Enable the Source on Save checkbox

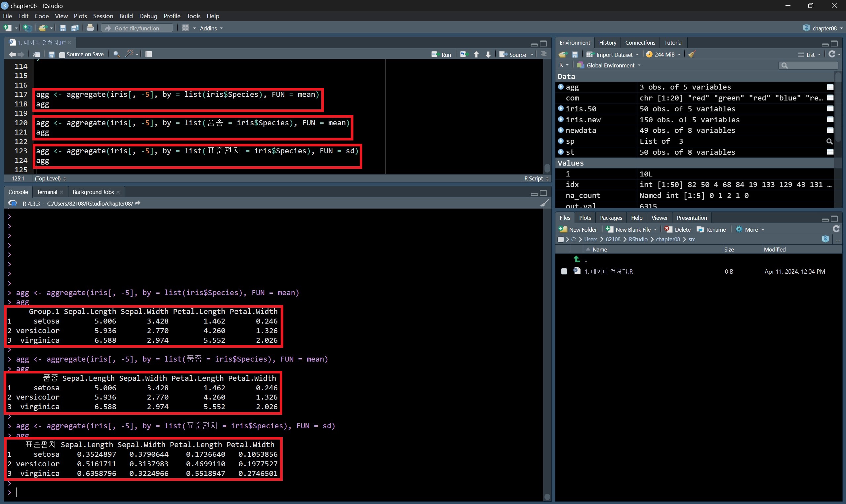[x=62, y=55]
